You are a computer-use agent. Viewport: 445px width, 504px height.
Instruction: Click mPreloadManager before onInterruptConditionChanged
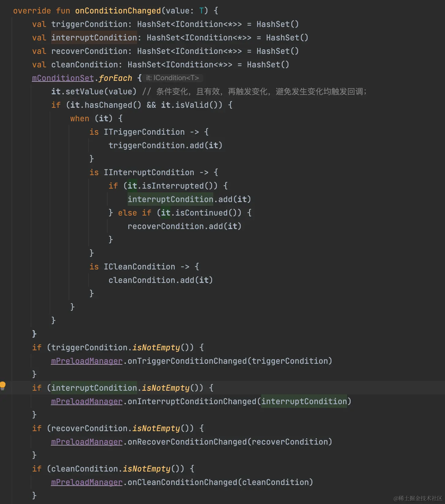(87, 401)
